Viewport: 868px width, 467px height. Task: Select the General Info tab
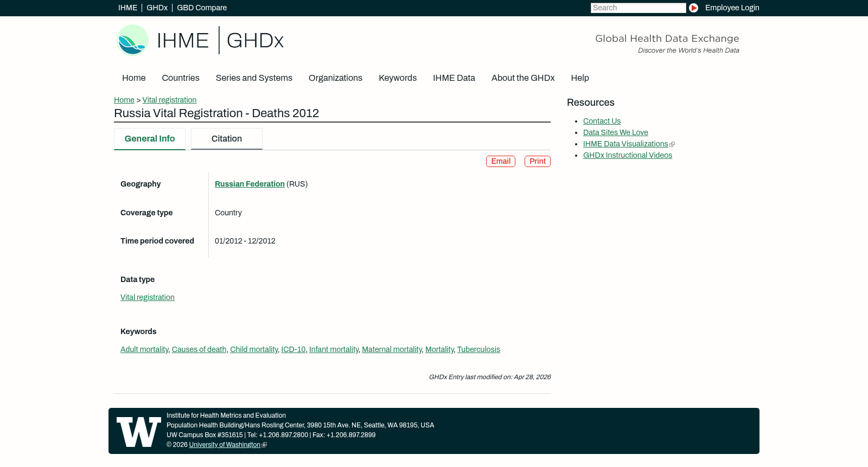pos(150,139)
